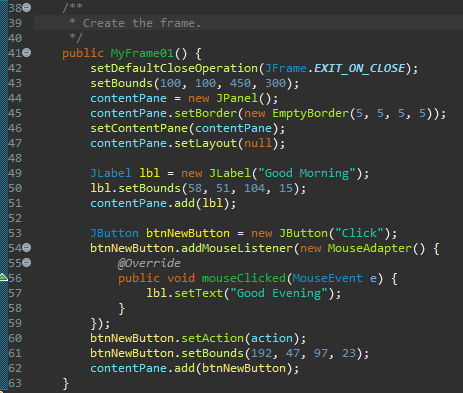The height and width of the screenshot is (393, 463).
Task: Click the "Click" string literal
Action: click(359, 233)
